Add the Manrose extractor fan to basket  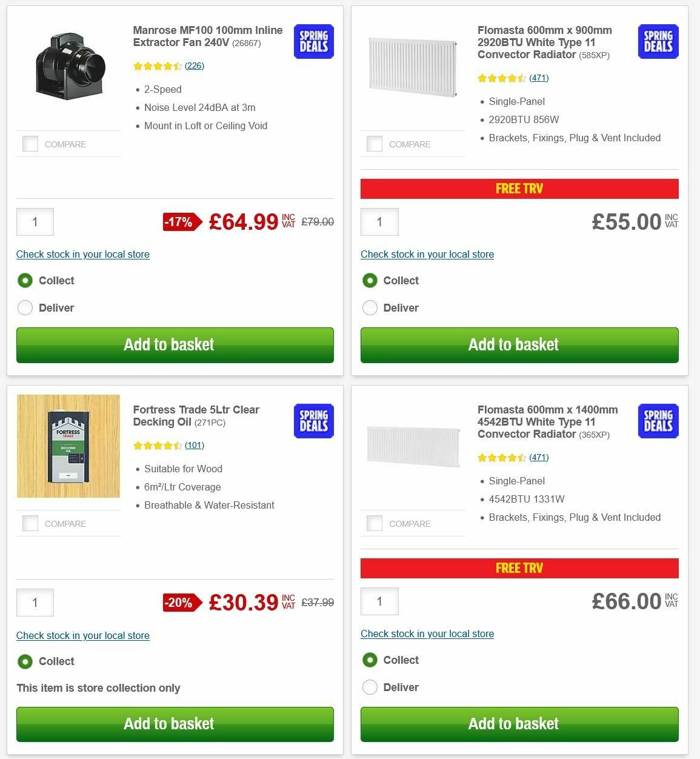pos(175,344)
